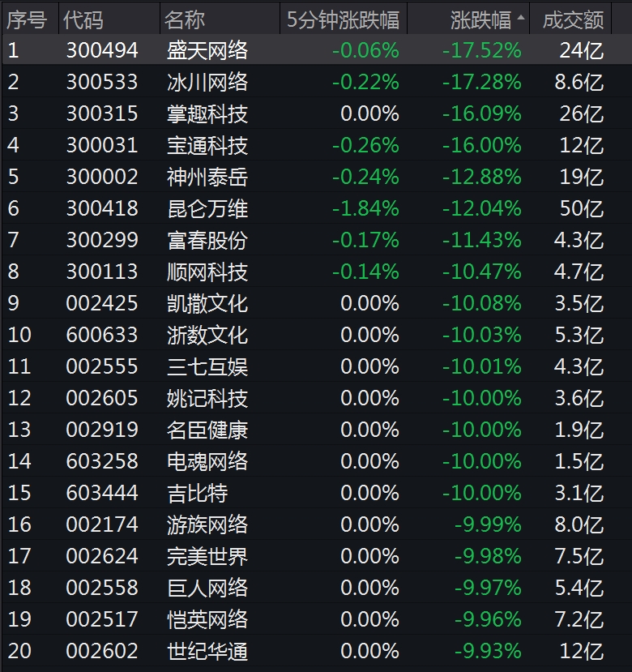Image resolution: width=632 pixels, height=672 pixels.
Task: Select 浙数文化 stock name
Action: (207, 335)
